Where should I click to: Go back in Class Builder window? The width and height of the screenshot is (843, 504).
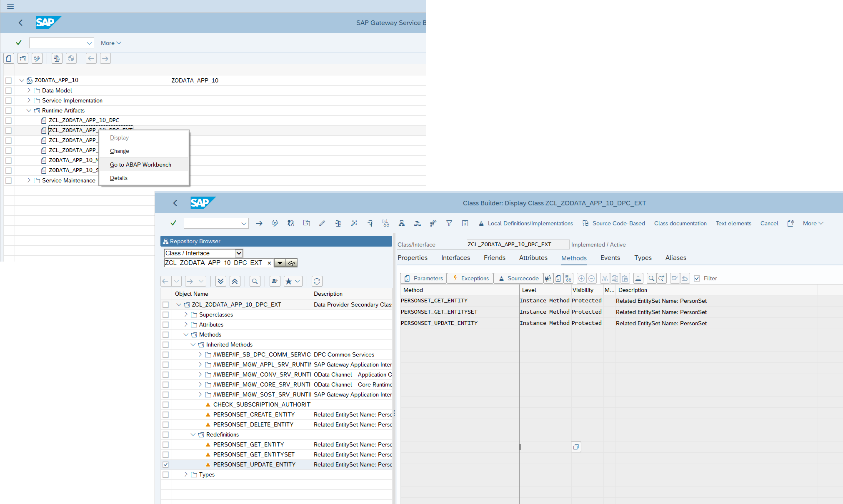pos(175,203)
